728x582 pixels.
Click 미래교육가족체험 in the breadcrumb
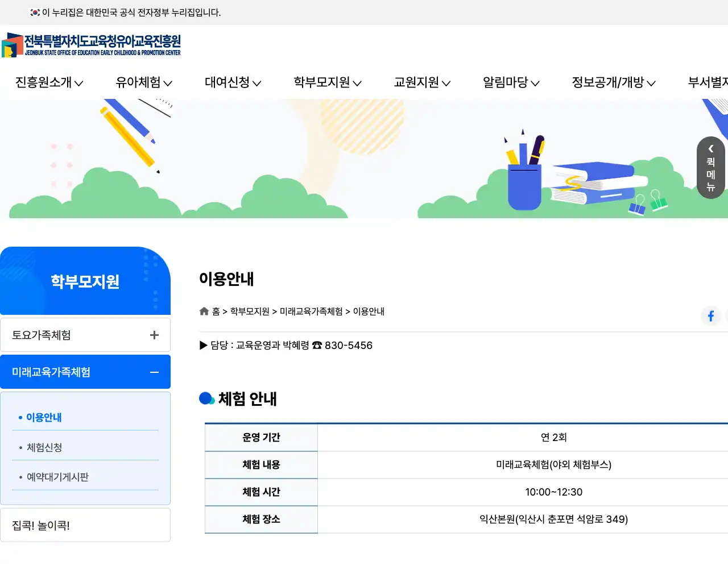click(x=311, y=311)
